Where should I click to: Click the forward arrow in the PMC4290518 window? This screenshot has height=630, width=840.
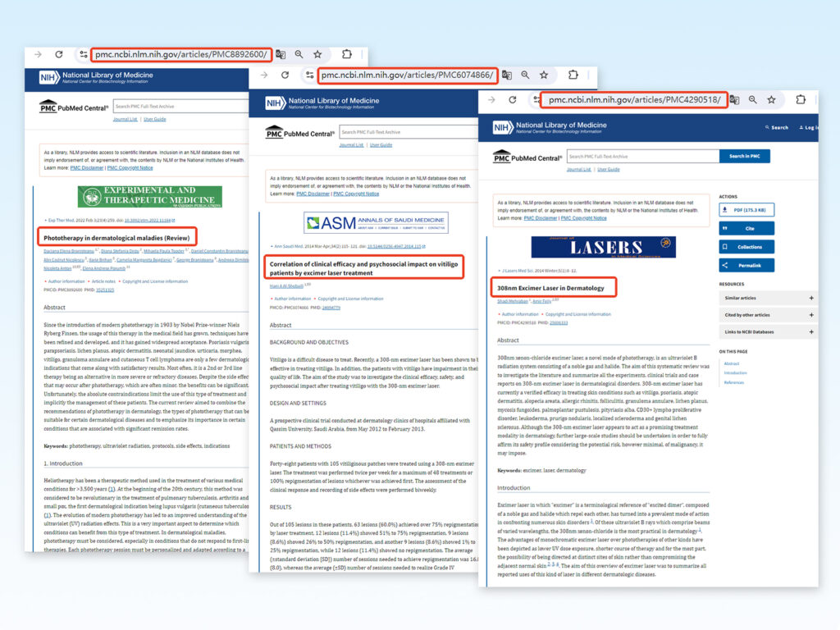tap(491, 99)
